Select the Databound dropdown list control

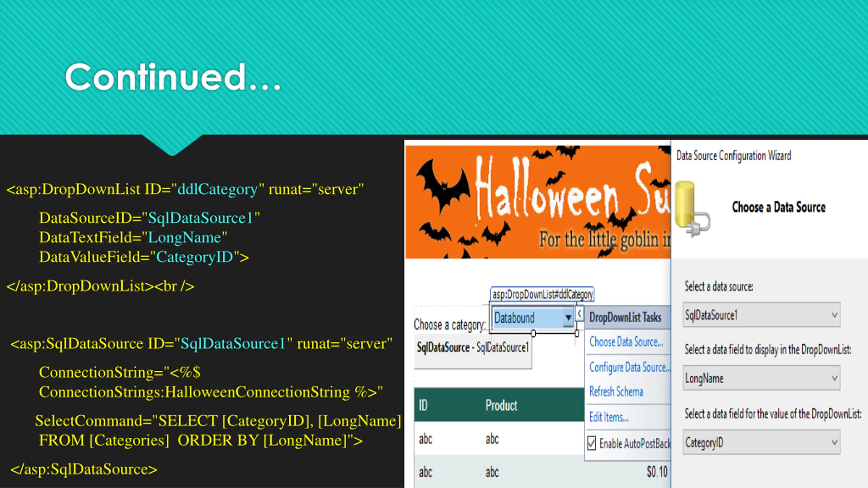pyautogui.click(x=533, y=318)
